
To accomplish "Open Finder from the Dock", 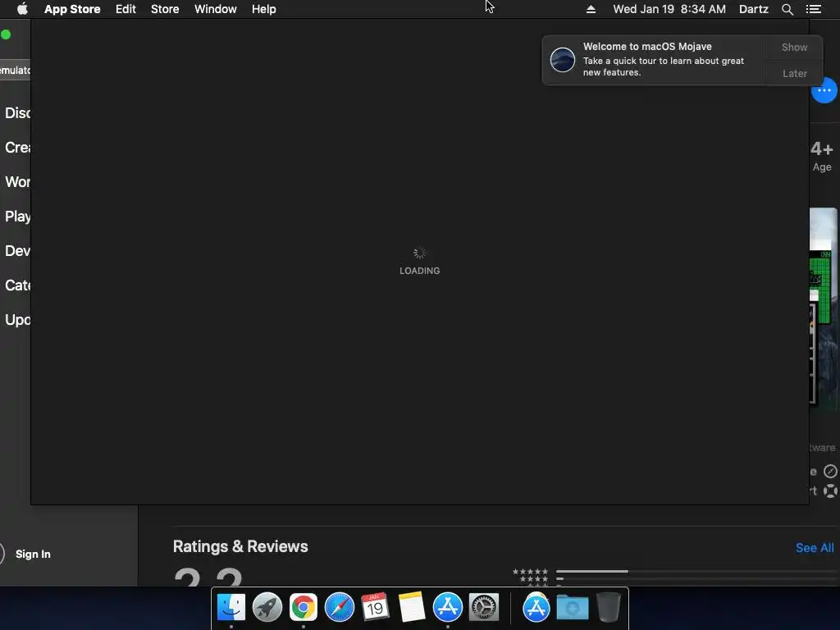I will point(231,608).
